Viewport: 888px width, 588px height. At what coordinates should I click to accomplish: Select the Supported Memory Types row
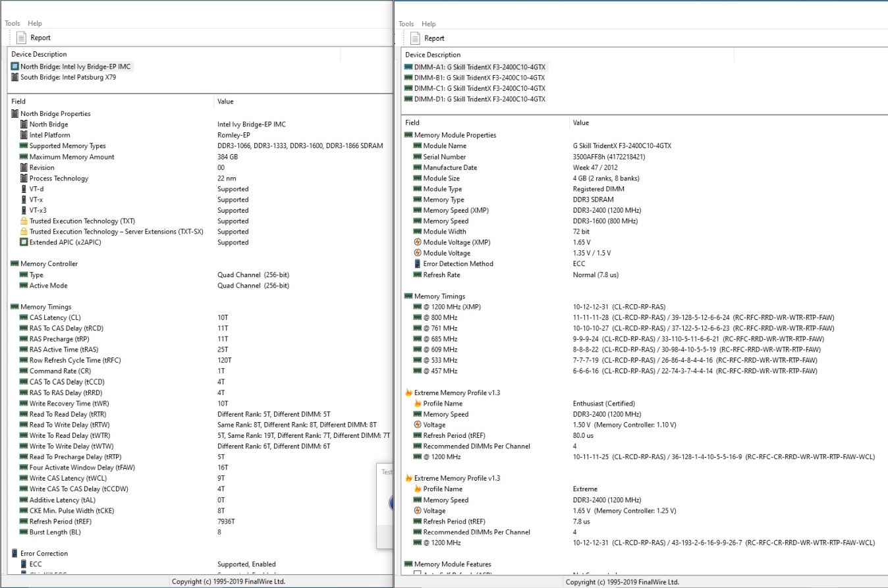(x=200, y=146)
